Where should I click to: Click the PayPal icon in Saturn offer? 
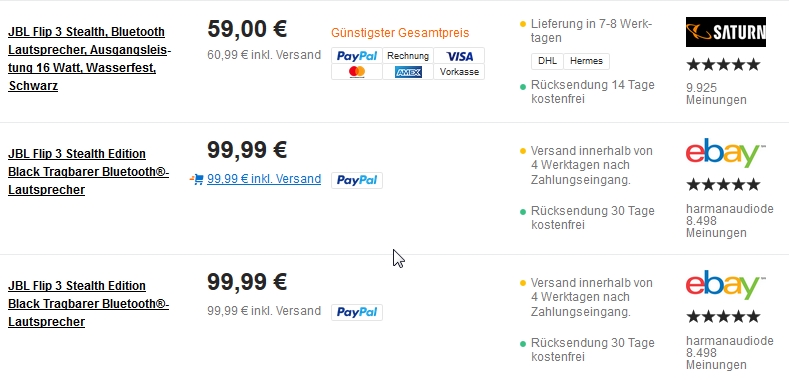(357, 56)
